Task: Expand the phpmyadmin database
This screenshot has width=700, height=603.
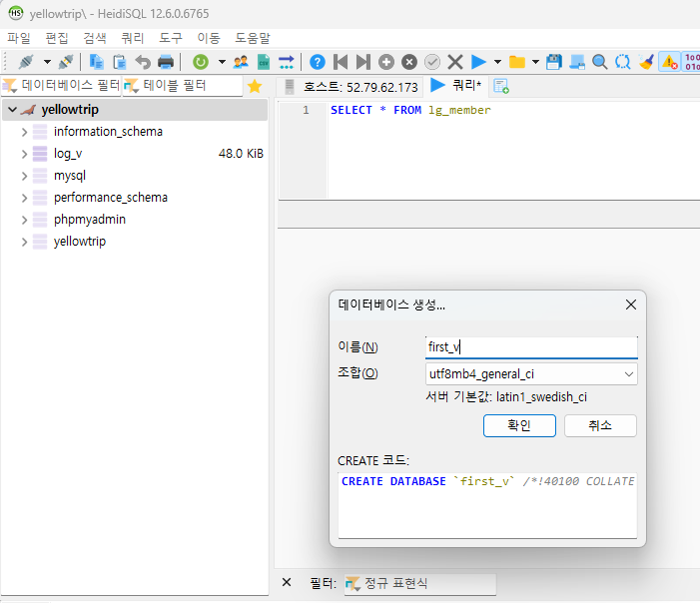Action: [24, 220]
